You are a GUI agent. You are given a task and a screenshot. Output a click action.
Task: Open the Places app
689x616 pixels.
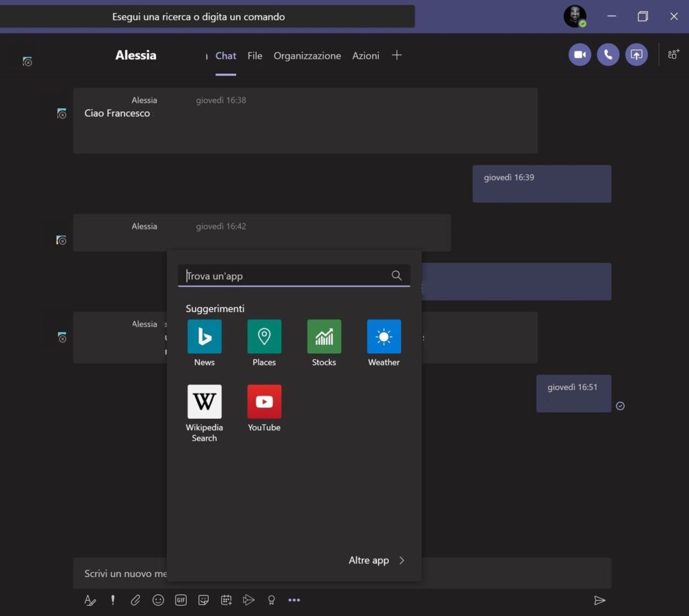(264, 344)
